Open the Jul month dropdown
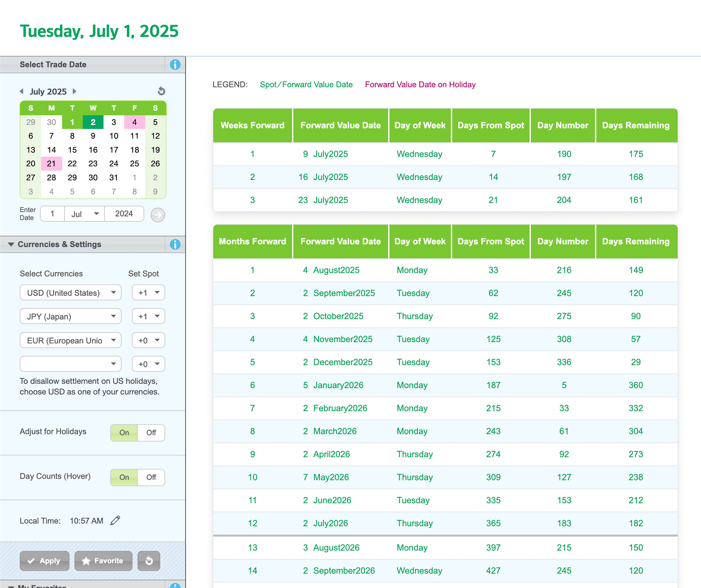The image size is (701, 588). (x=85, y=214)
